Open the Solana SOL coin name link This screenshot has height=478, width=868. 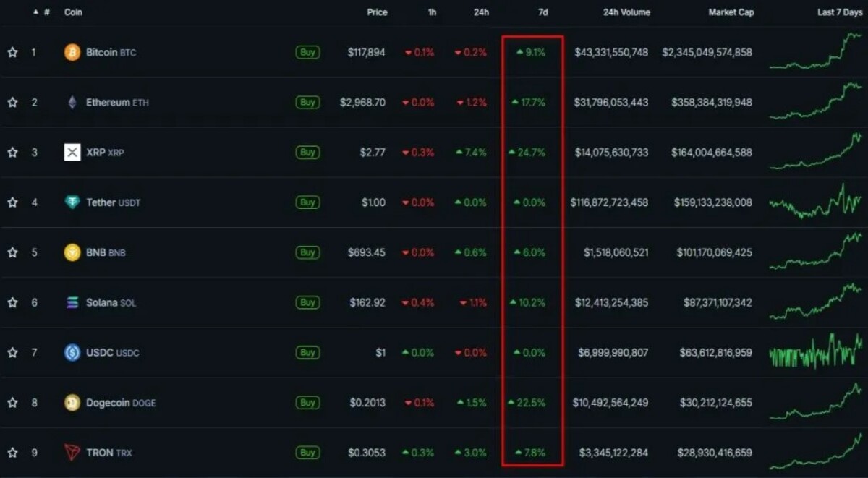pyautogui.click(x=111, y=302)
